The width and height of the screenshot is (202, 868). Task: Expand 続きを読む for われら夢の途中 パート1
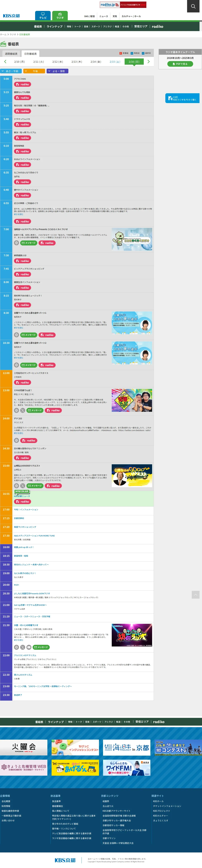18,328
